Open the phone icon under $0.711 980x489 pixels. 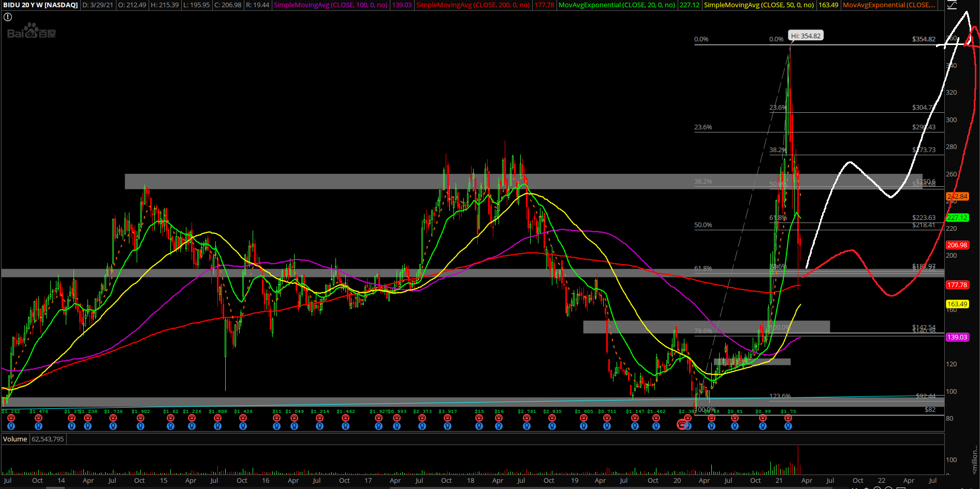[x=607, y=419]
